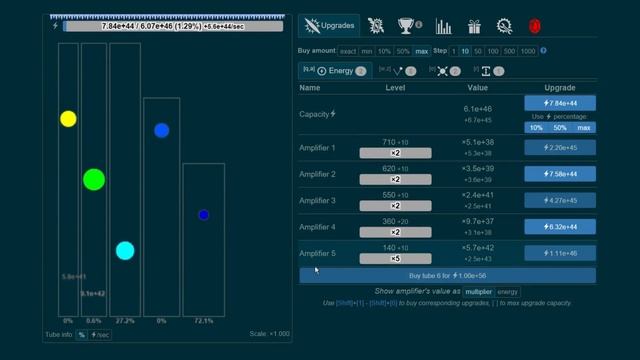Click the Amplifier 2 x2 progress bar
The width and height of the screenshot is (640, 360).
(x=395, y=179)
